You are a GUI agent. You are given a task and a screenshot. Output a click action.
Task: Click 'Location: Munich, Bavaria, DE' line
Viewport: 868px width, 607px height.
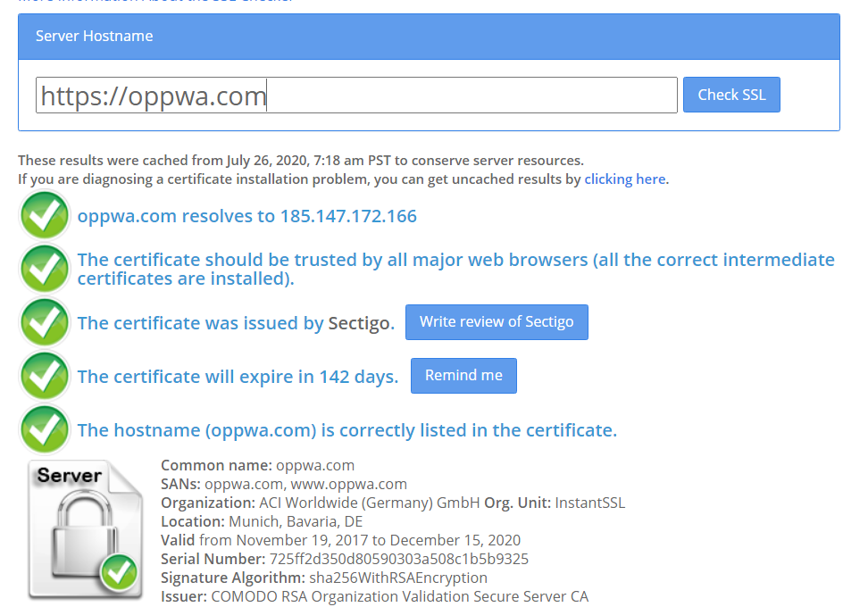click(262, 522)
